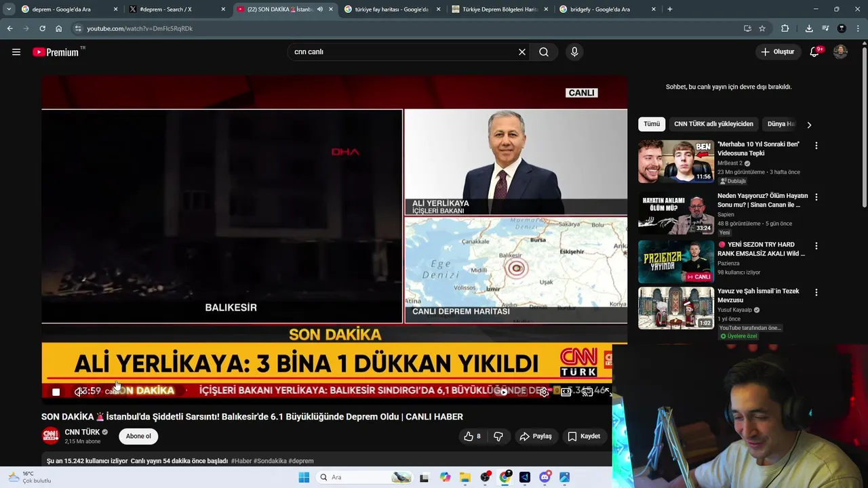Toggle video player mute speaker
Image resolution: width=868 pixels, height=488 pixels.
[80, 392]
